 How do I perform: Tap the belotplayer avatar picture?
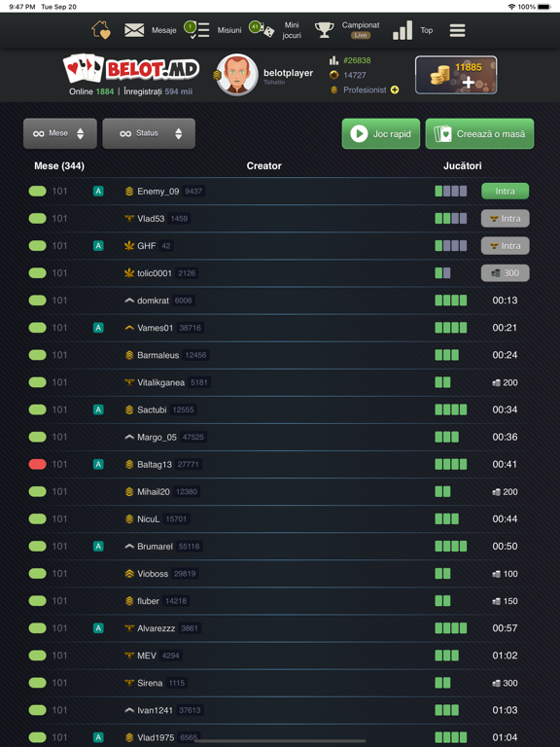pyautogui.click(x=236, y=75)
